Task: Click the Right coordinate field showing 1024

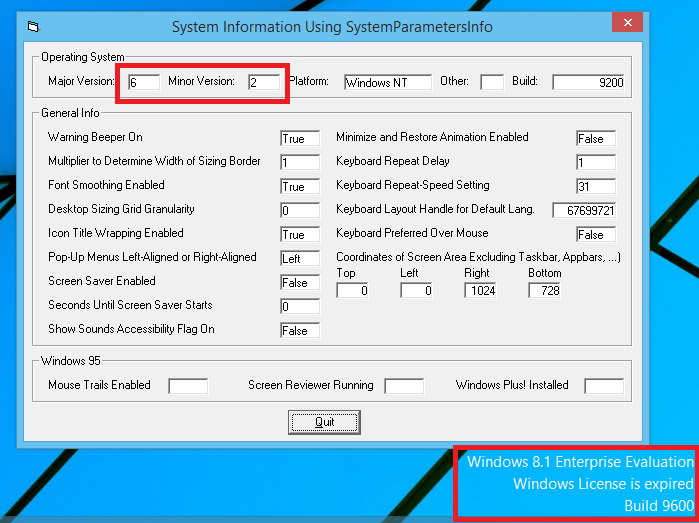Action: pos(480,291)
